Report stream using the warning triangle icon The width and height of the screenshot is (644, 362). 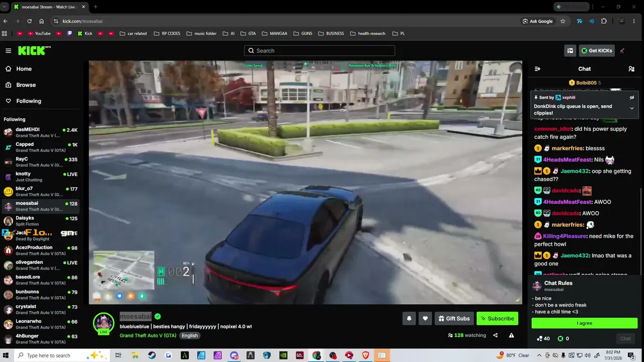[x=511, y=335]
